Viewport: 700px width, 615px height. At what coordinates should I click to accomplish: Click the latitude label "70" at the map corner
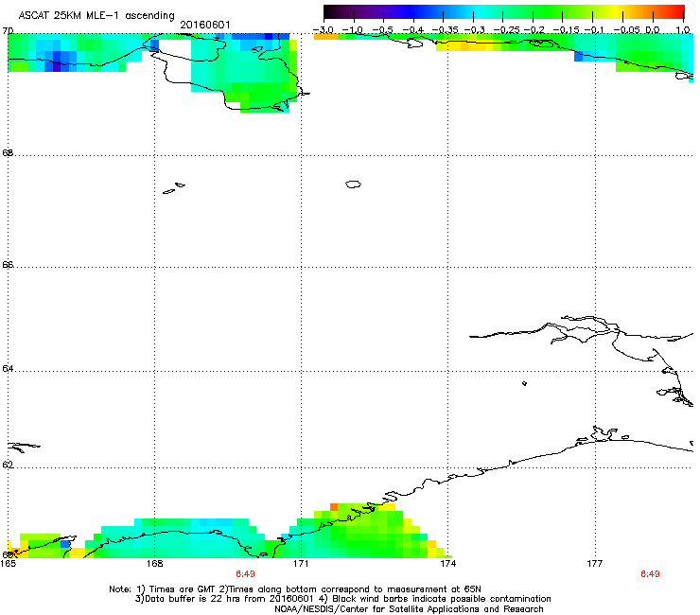click(8, 31)
